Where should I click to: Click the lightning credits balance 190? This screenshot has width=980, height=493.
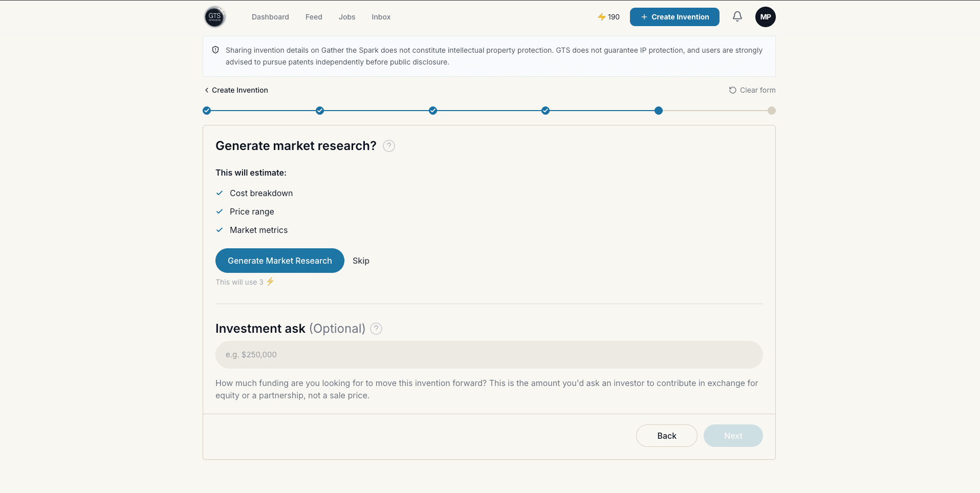[608, 17]
